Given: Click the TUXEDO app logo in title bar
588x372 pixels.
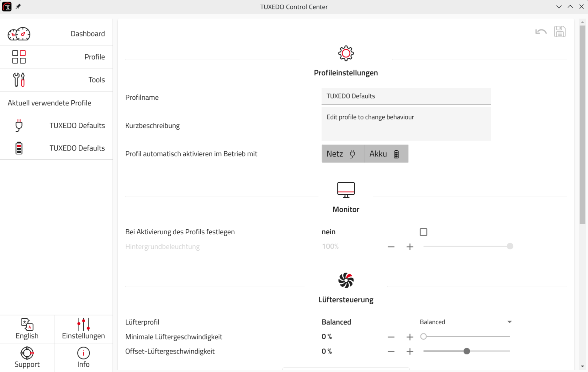Looking at the screenshot, I should point(7,7).
